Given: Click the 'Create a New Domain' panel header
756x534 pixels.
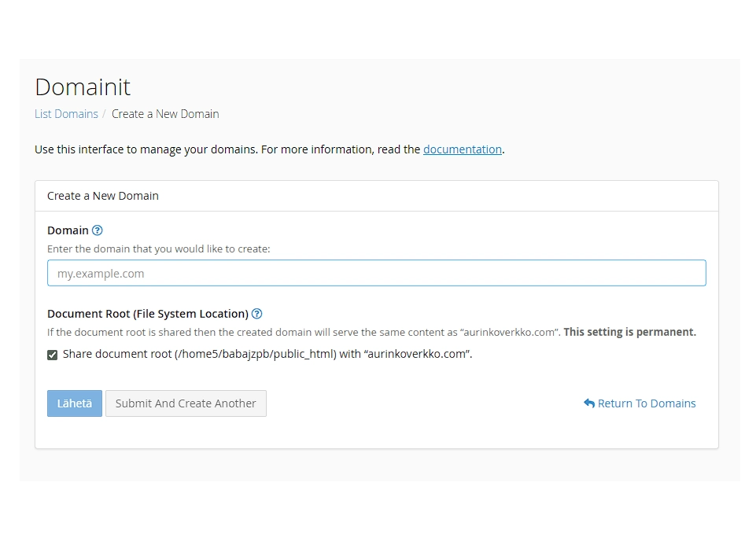Looking at the screenshot, I should (103, 196).
